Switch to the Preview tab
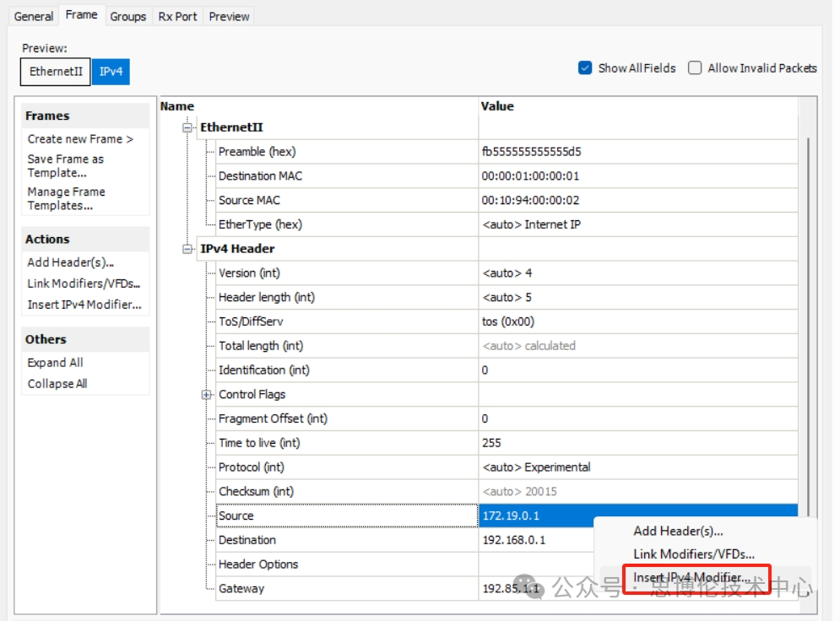The image size is (840, 621). pyautogui.click(x=230, y=16)
